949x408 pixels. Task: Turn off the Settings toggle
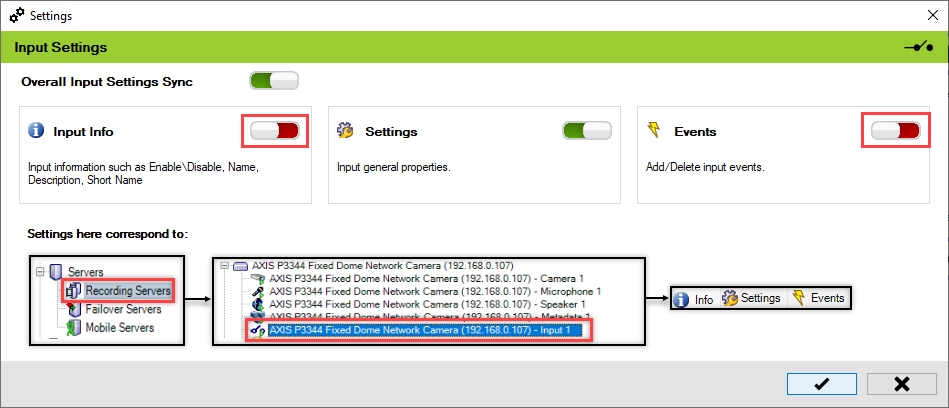click(587, 131)
